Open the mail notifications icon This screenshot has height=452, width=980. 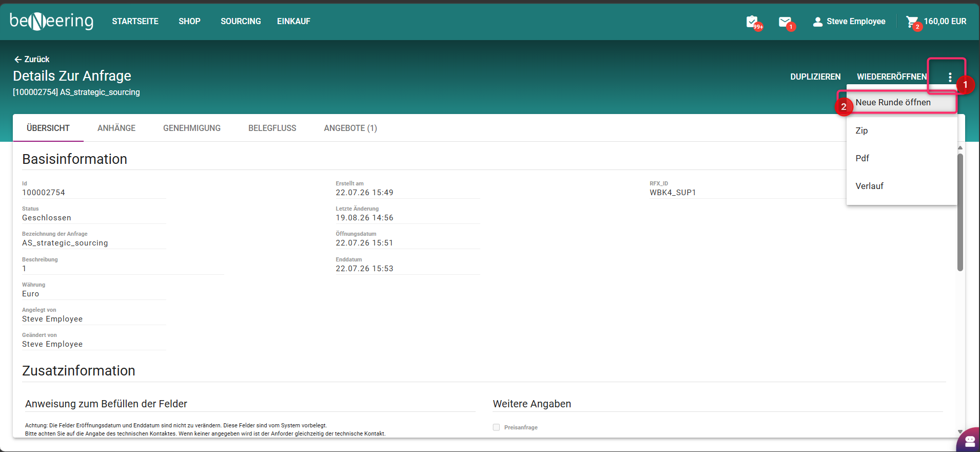pyautogui.click(x=785, y=22)
